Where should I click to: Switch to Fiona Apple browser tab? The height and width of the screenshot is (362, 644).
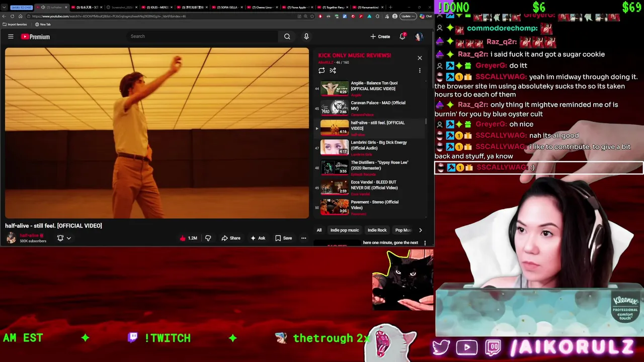click(x=297, y=8)
